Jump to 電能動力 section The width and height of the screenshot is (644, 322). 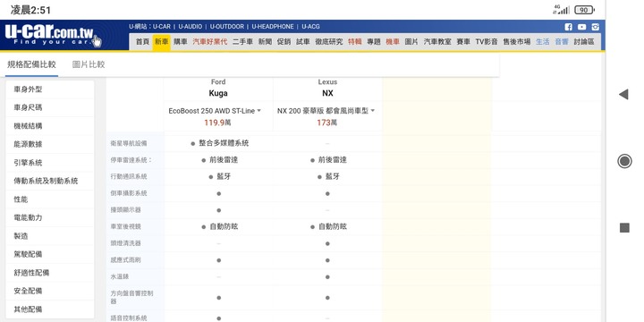tap(50, 217)
